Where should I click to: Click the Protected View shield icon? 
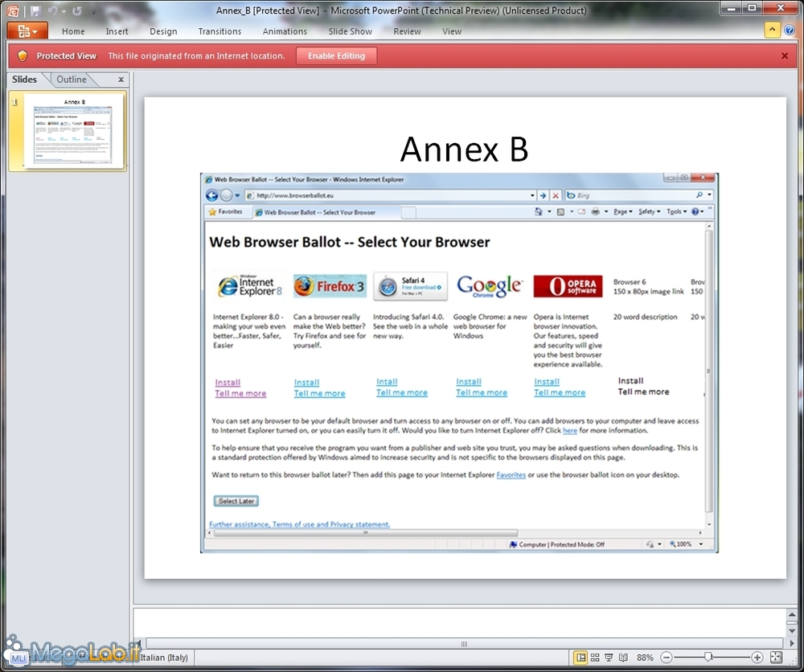(x=23, y=56)
